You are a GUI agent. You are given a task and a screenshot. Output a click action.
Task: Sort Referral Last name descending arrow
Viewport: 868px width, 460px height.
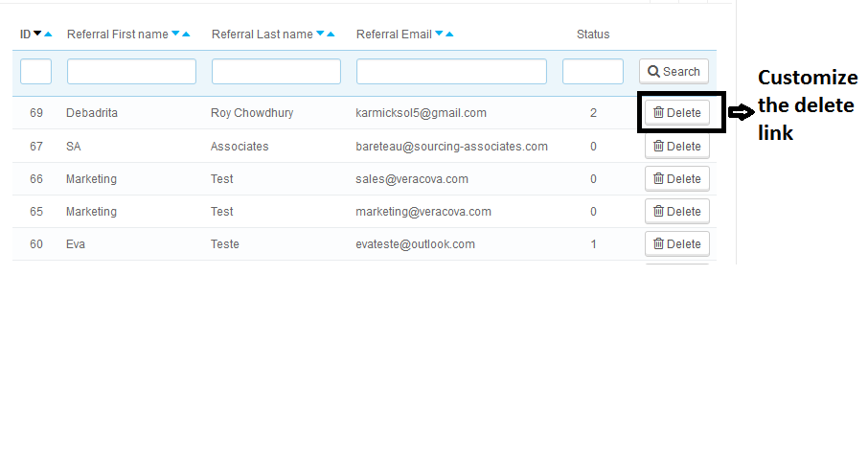point(320,34)
